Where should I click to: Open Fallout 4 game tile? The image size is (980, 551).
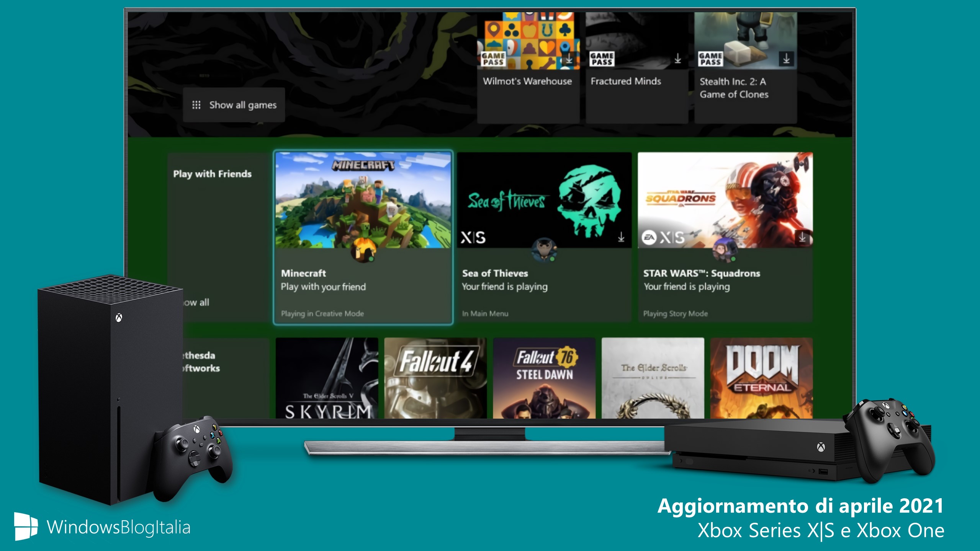click(435, 378)
